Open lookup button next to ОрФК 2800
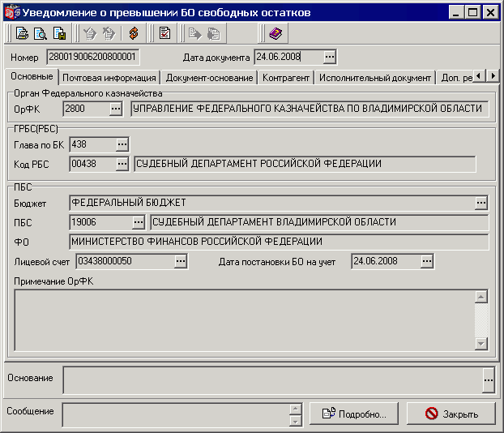 [x=116, y=109]
